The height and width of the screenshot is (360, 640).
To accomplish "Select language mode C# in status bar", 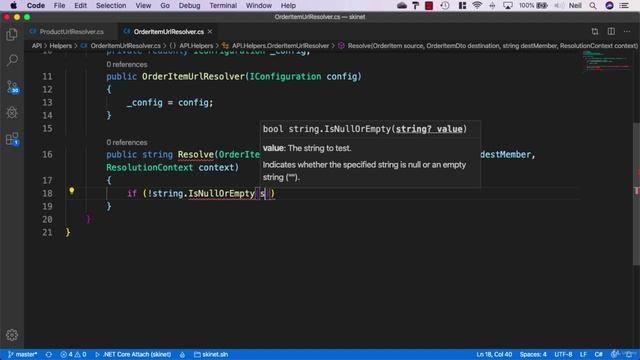I will 598,354.
